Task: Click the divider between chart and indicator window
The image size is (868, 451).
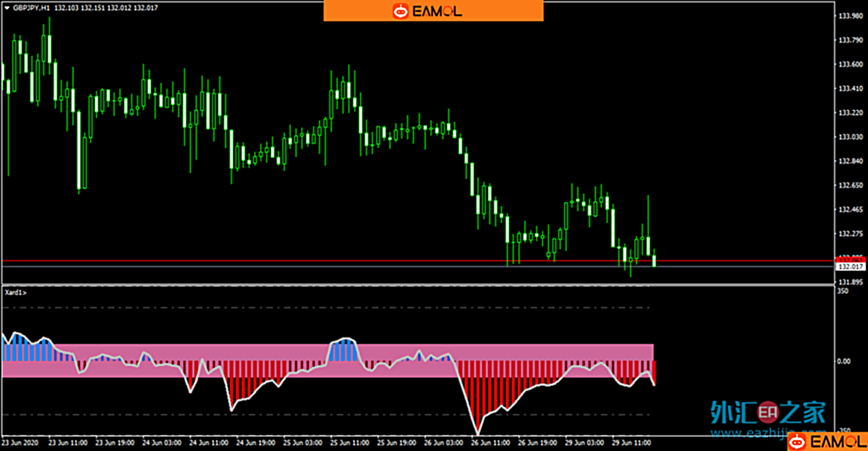Action: coord(418,284)
